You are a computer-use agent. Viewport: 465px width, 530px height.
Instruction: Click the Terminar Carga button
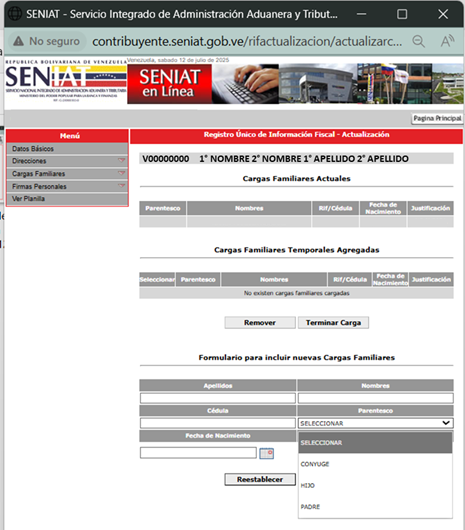[333, 322]
